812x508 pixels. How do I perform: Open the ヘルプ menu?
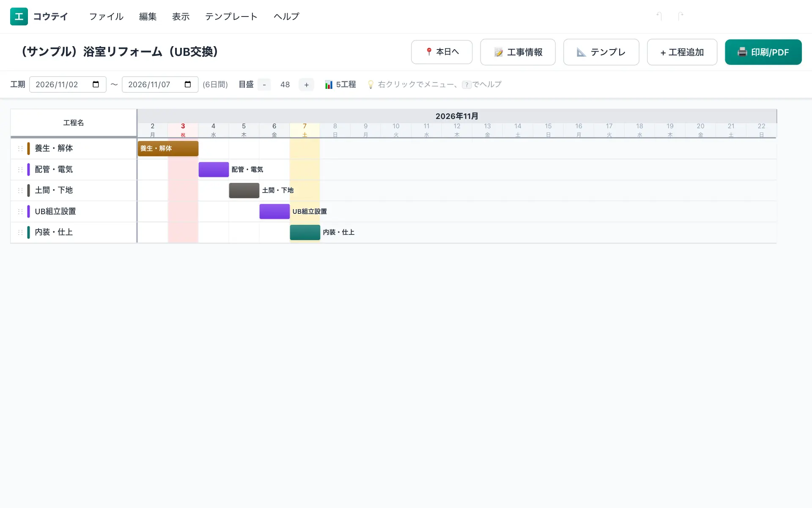point(286,17)
